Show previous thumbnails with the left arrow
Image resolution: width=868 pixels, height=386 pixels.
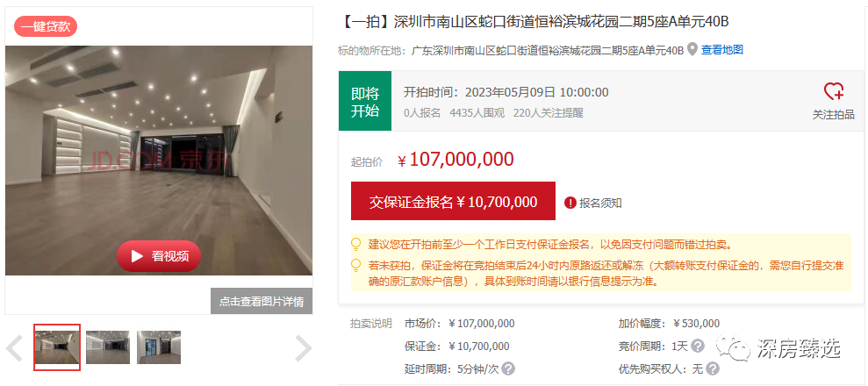[14, 348]
